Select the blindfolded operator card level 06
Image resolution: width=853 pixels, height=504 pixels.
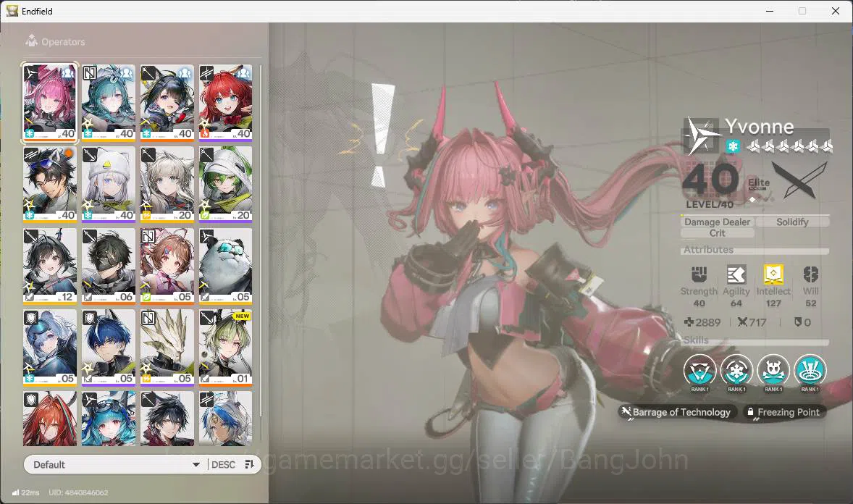click(109, 266)
